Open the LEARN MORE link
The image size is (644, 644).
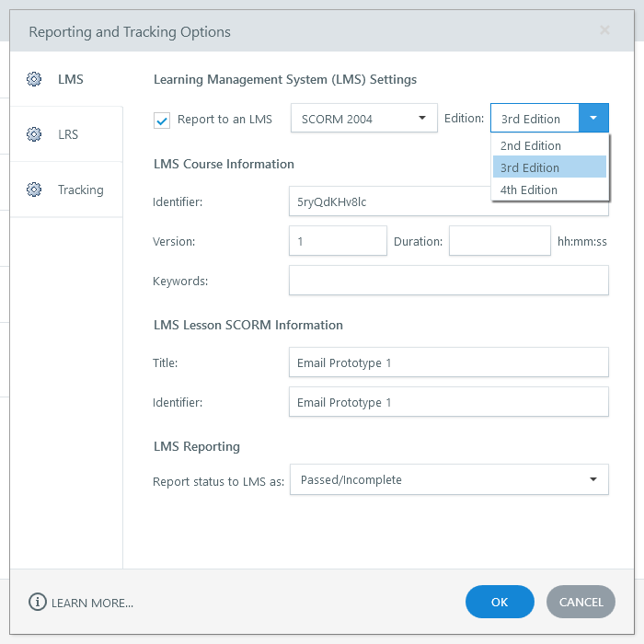point(92,603)
